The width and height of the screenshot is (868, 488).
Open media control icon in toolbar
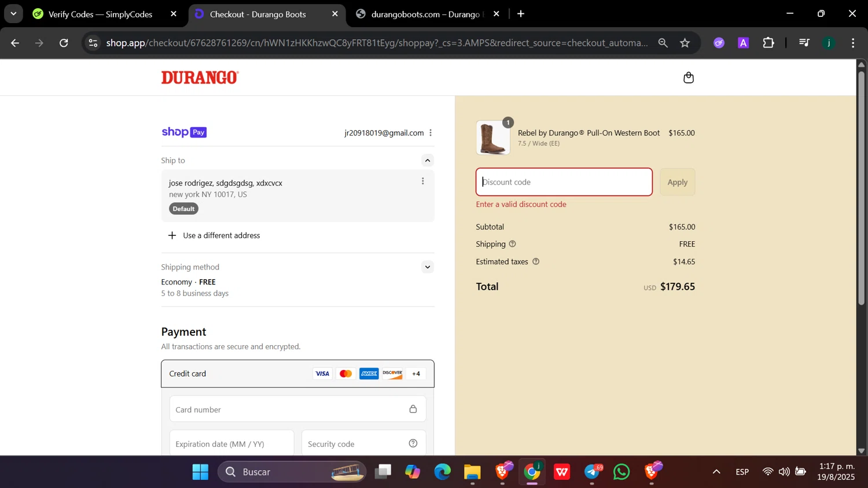click(804, 43)
